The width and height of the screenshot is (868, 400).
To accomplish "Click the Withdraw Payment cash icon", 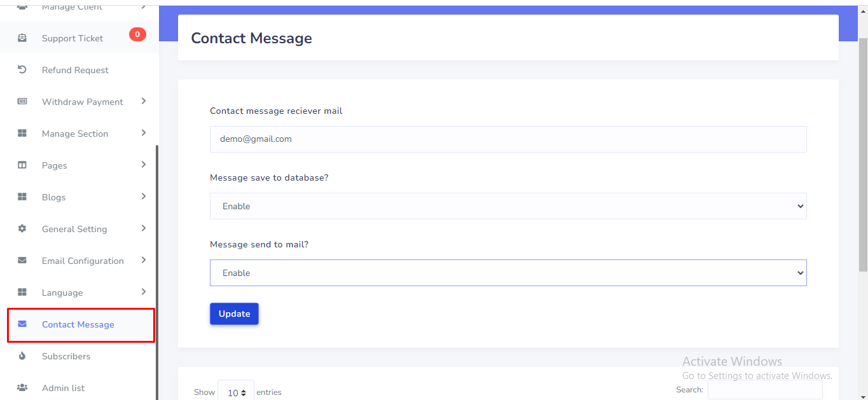I will pos(22,102).
